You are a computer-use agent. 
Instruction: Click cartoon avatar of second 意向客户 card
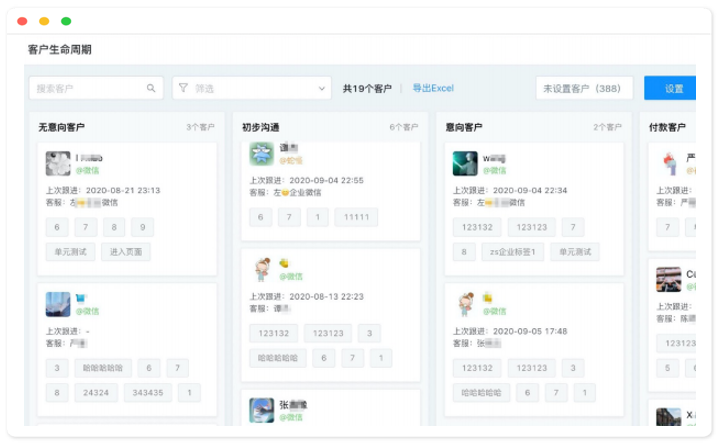(x=464, y=304)
